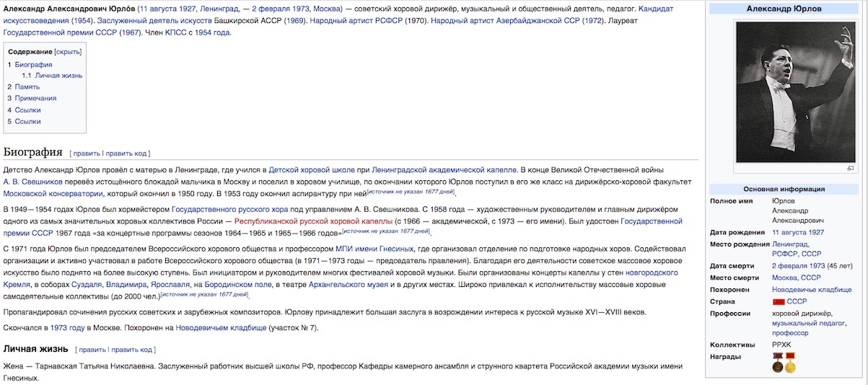The image size is (868, 385).
Task: Collapse the contents box using скрыть
Action: click(69, 52)
